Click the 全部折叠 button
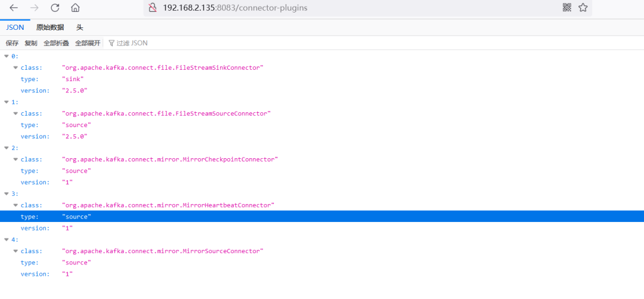 pos(56,43)
